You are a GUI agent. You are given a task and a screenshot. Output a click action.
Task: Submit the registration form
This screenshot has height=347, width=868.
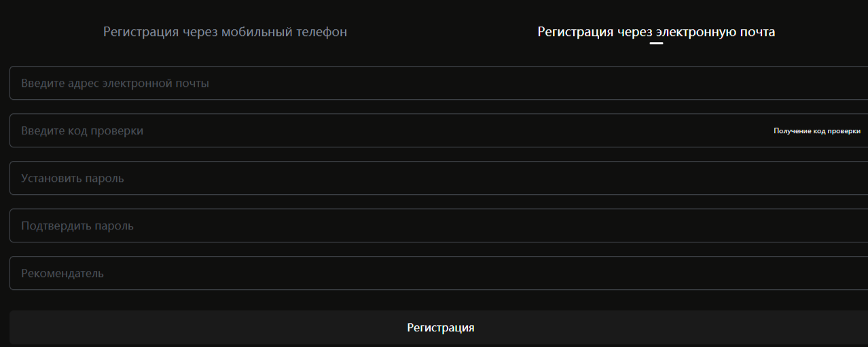click(x=440, y=328)
